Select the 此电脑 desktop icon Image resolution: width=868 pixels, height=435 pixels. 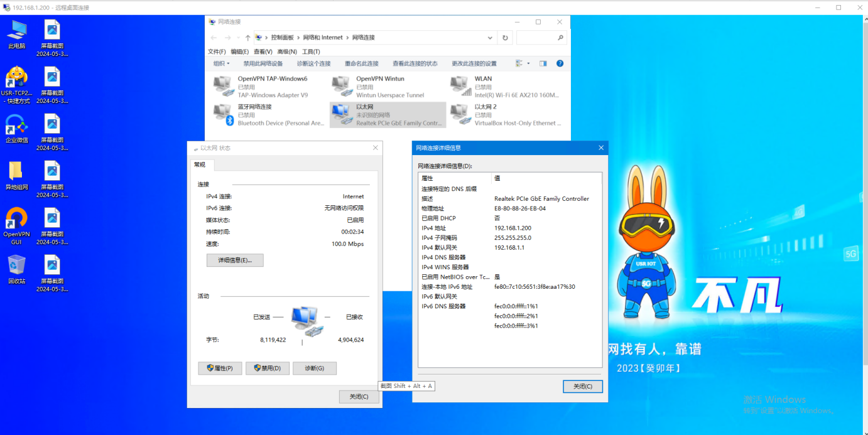click(16, 31)
